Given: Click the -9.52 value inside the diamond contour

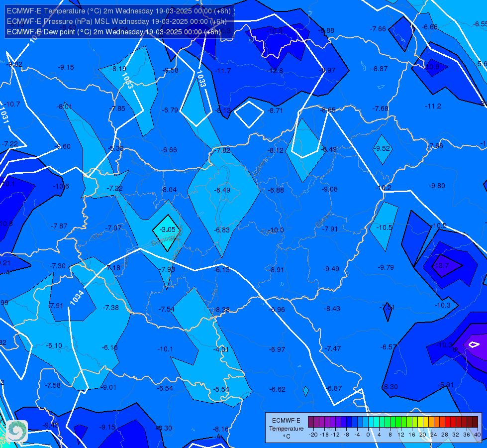Looking at the screenshot, I should click(382, 148).
